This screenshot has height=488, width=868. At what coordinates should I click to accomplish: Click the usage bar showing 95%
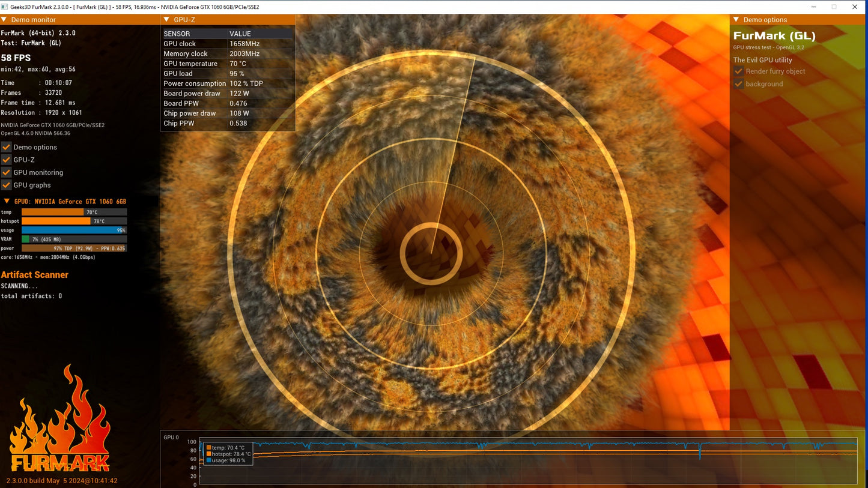pyautogui.click(x=74, y=230)
